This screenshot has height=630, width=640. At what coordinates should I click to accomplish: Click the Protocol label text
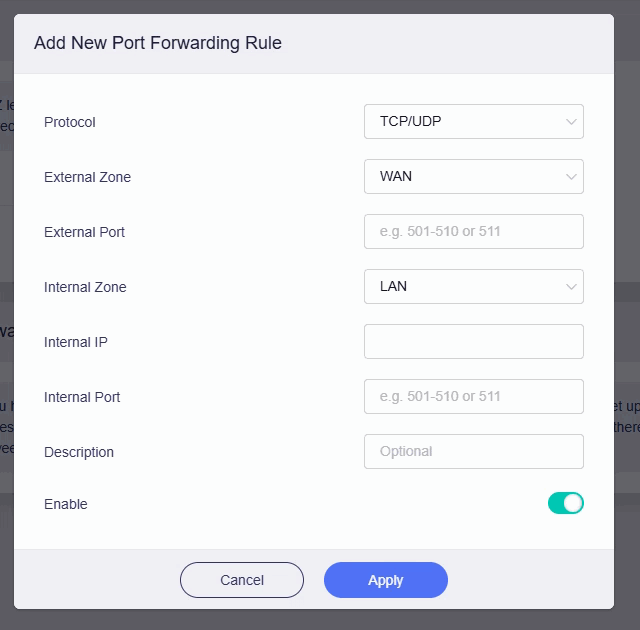point(70,122)
